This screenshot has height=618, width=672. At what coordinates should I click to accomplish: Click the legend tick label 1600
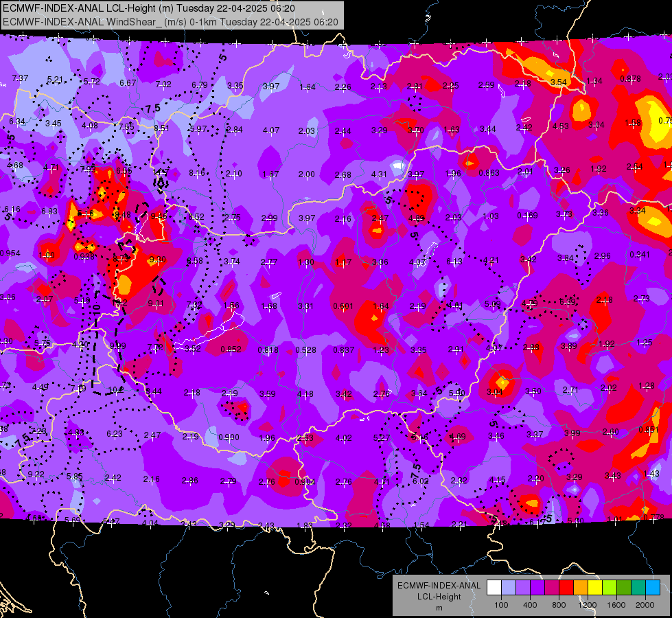616,605
